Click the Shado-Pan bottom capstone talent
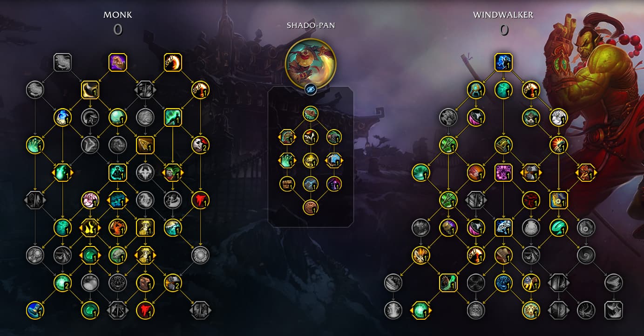Screen dimensions: 644x336 click(311, 207)
